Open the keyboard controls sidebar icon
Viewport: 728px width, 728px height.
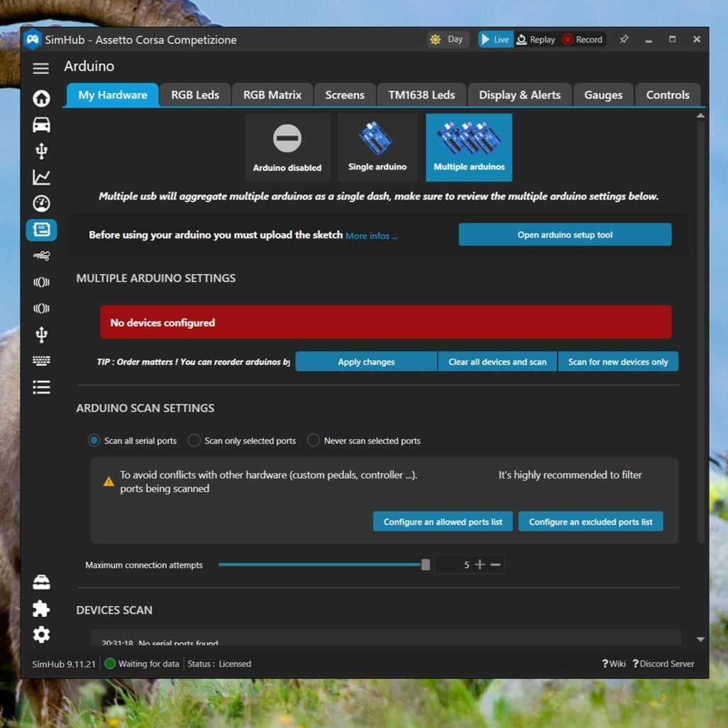point(41,360)
